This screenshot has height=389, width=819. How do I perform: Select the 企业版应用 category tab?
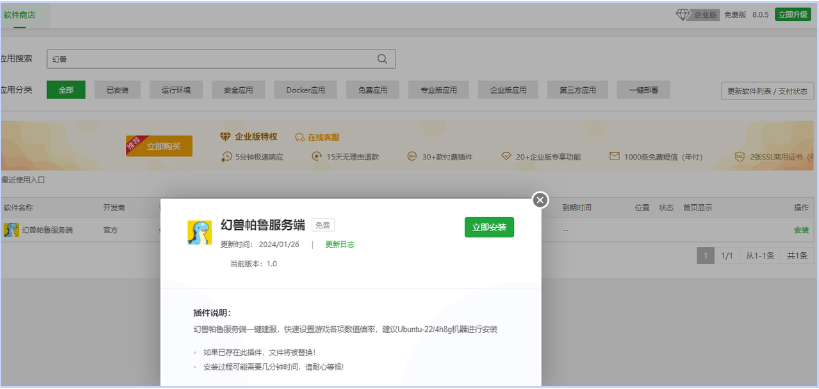pos(508,90)
